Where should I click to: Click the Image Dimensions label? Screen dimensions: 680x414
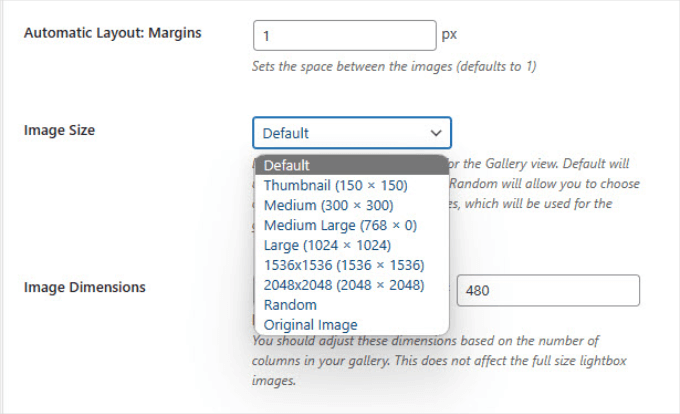84,287
